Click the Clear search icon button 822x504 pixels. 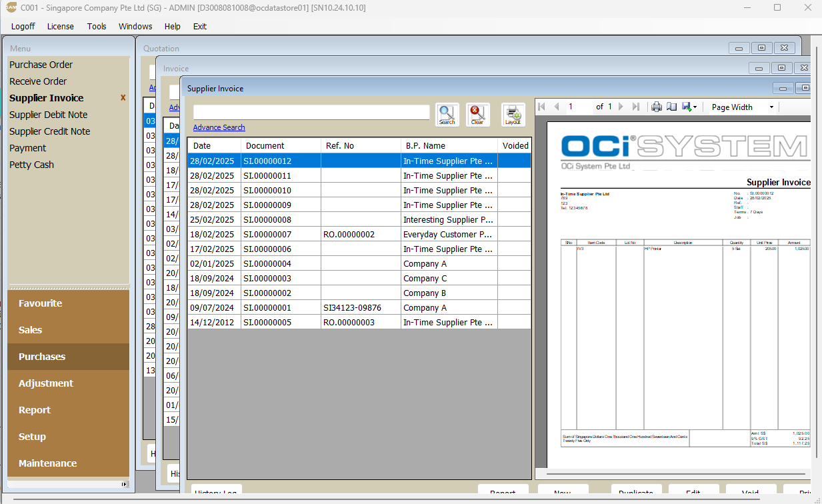tap(477, 114)
